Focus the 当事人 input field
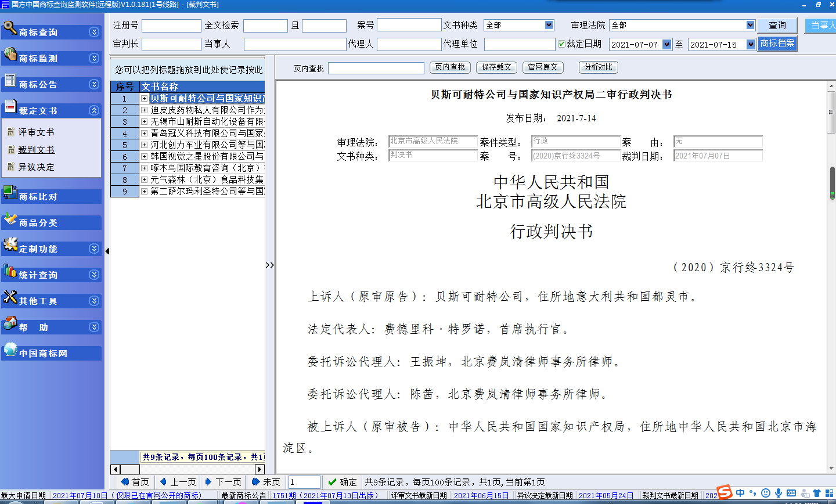 [295, 44]
